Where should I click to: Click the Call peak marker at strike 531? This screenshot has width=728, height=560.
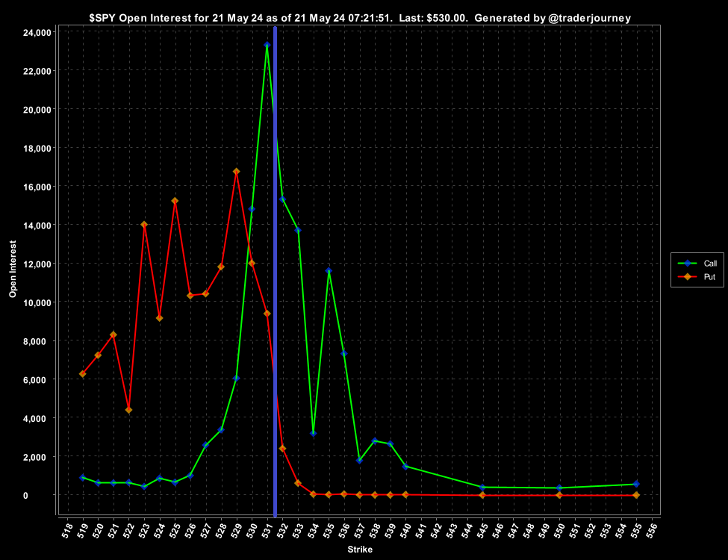pos(267,45)
